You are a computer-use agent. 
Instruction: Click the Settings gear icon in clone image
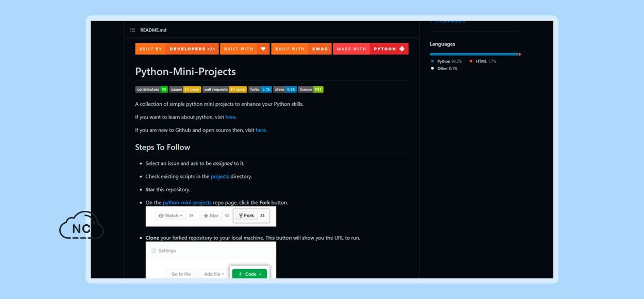154,251
